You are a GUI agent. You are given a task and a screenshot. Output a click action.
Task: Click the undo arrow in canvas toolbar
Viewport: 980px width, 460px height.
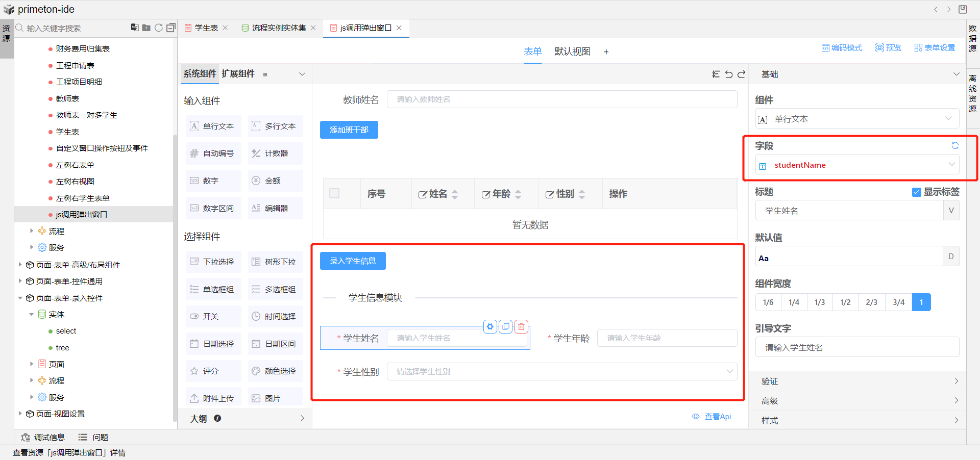[x=729, y=74]
